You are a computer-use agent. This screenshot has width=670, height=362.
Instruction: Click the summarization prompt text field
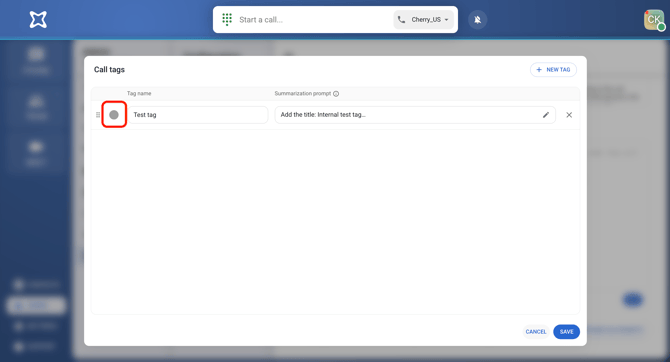pyautogui.click(x=415, y=115)
